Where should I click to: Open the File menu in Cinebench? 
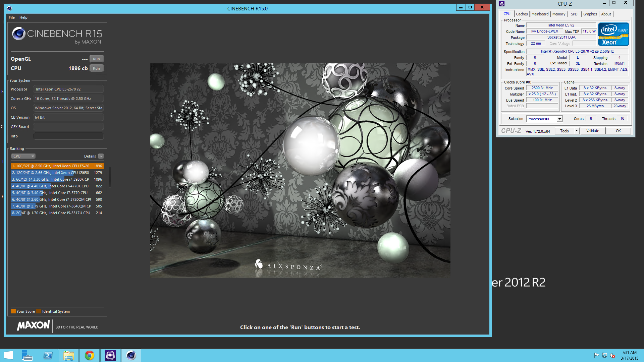[x=12, y=17]
